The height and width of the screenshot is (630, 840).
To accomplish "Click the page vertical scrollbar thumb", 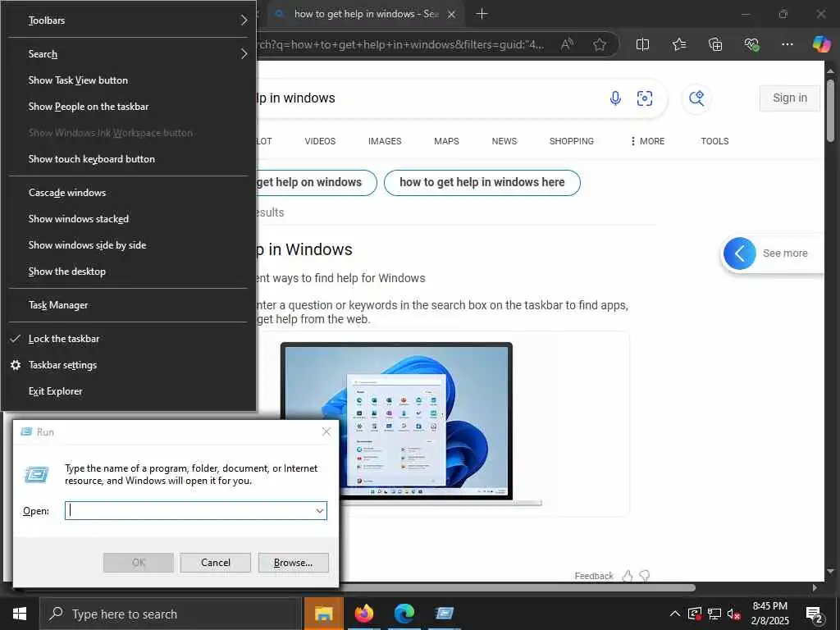I will (830, 111).
